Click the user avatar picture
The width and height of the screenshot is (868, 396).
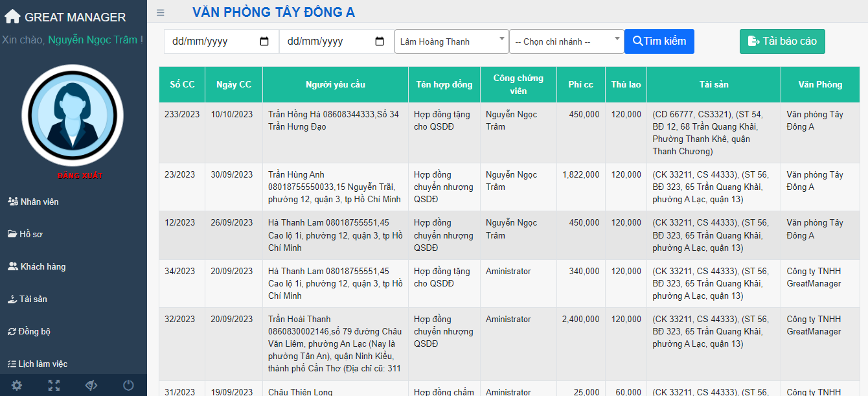(73, 116)
